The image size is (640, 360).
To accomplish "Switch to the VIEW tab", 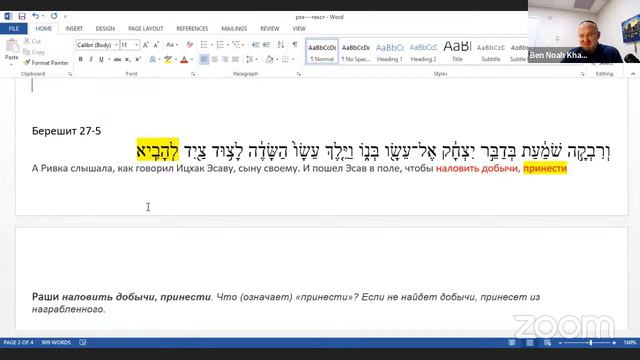I will [x=299, y=29].
